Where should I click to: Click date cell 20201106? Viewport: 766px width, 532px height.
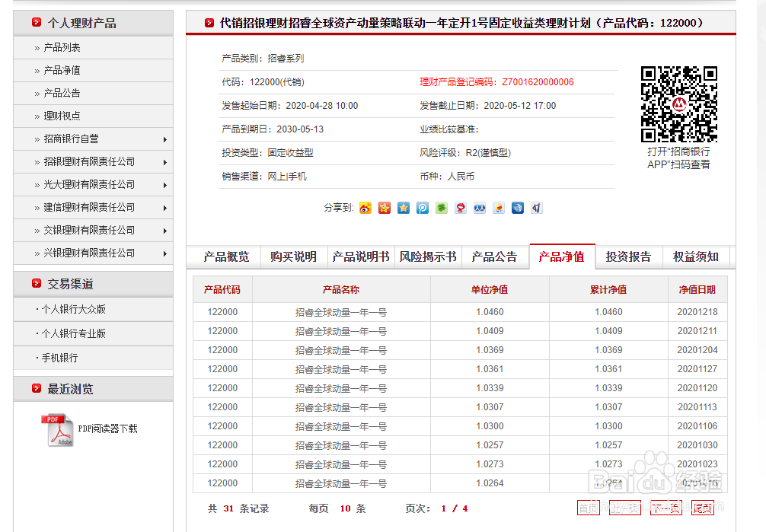pyautogui.click(x=697, y=426)
